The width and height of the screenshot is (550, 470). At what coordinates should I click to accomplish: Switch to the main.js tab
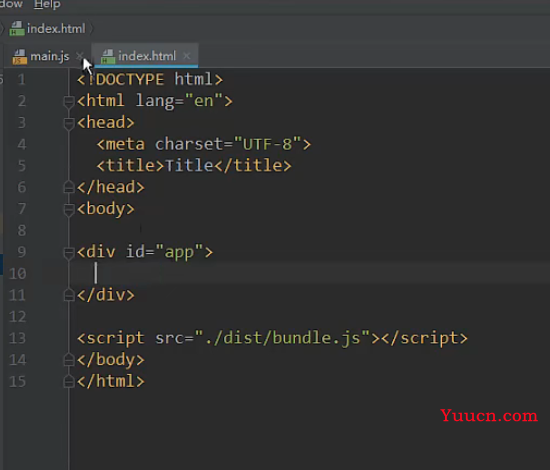[x=49, y=56]
